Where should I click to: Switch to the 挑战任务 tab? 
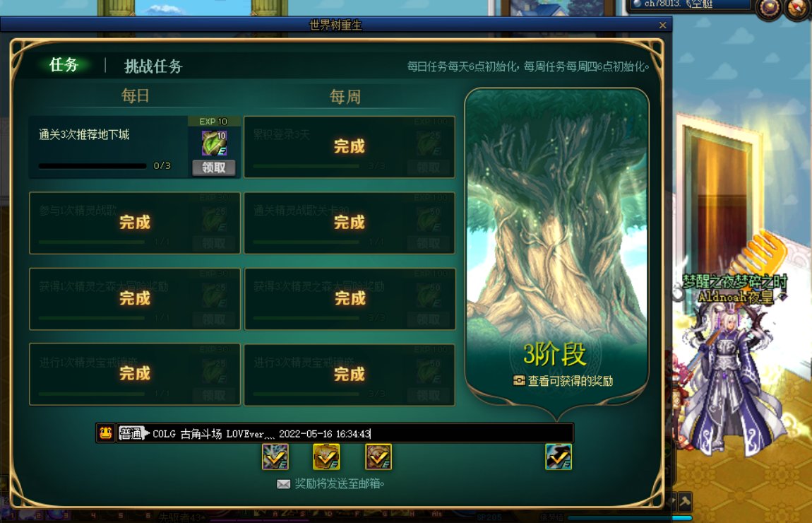pos(153,66)
